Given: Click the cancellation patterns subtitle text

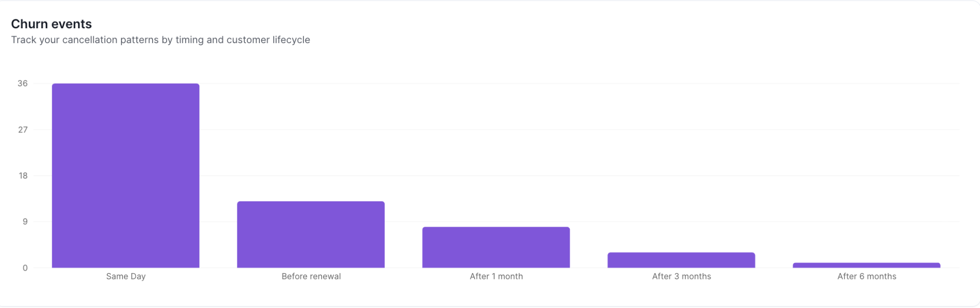Looking at the screenshot, I should (x=160, y=40).
